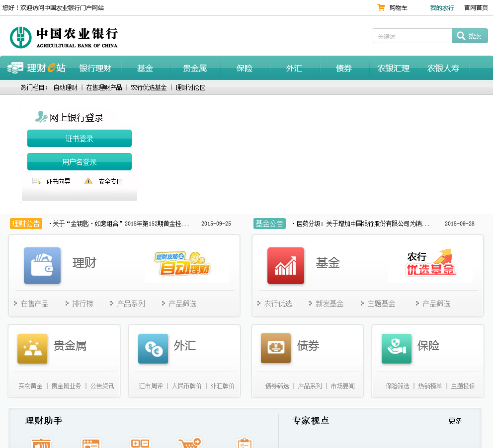Open the 债券 navigation tab
The height and width of the screenshot is (448, 493).
343,68
